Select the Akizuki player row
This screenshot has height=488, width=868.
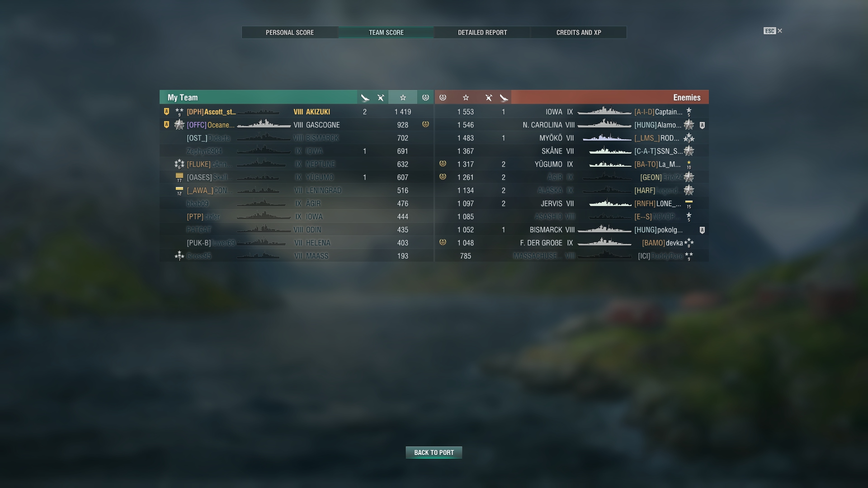coord(297,112)
